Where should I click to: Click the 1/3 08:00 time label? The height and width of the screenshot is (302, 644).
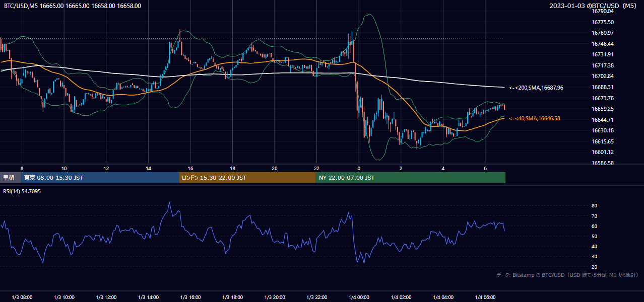(22, 297)
